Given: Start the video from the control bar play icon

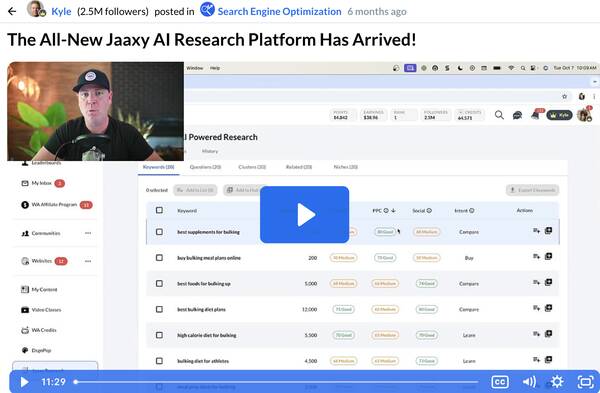Looking at the screenshot, I should (x=24, y=382).
